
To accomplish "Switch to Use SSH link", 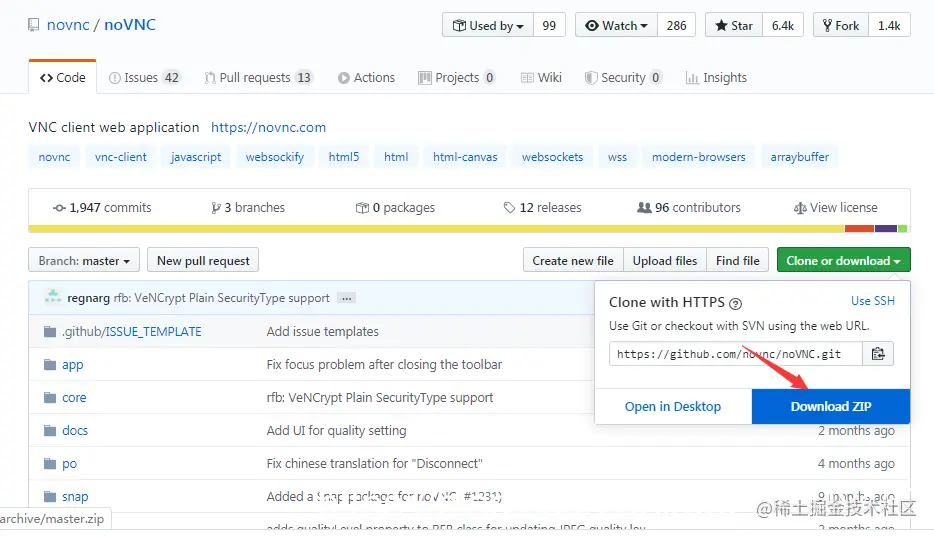I will (x=873, y=301).
